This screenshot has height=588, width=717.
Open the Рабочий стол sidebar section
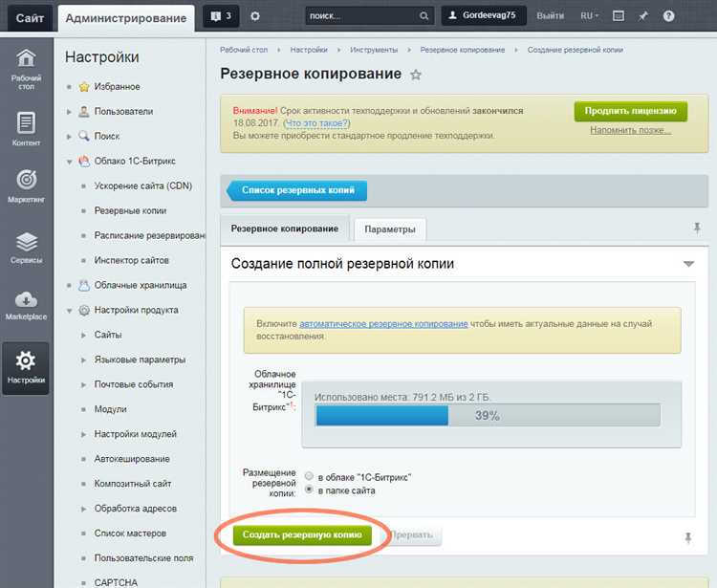coord(26,70)
